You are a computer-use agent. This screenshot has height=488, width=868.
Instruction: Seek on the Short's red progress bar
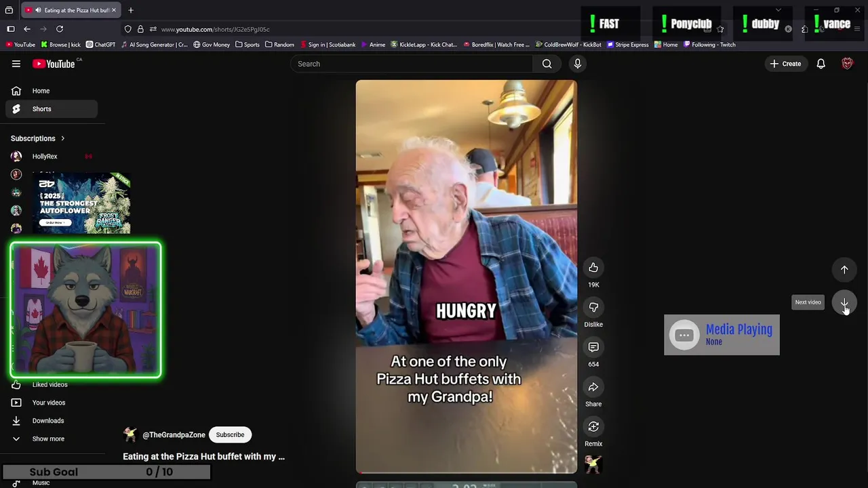tap(467, 472)
